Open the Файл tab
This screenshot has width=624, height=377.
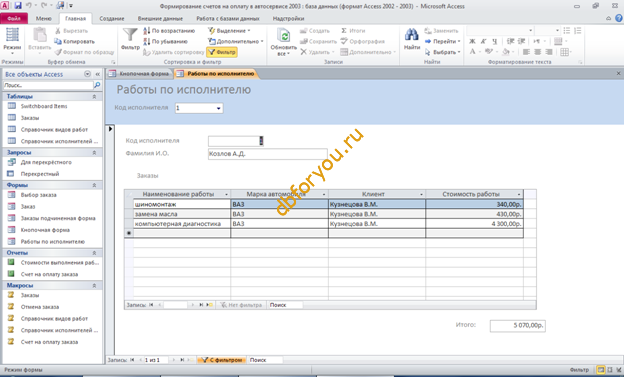tap(14, 18)
